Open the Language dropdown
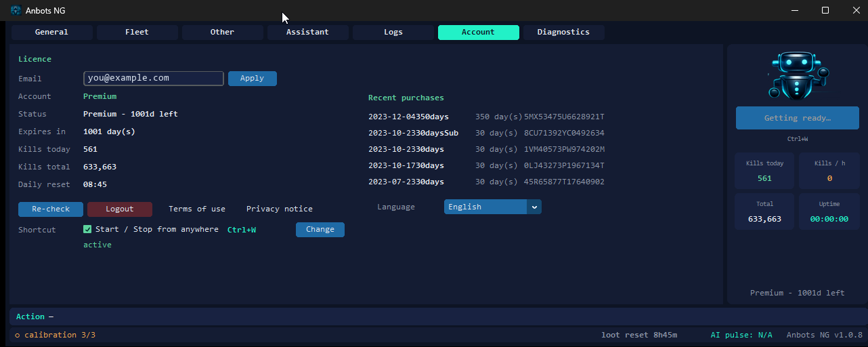Image resolution: width=868 pixels, height=347 pixels. [x=493, y=207]
